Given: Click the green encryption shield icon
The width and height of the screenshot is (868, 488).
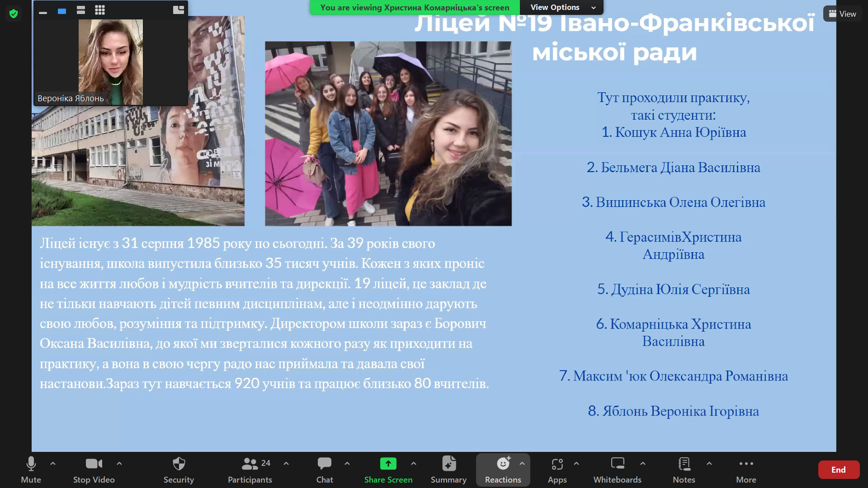Looking at the screenshot, I should [14, 14].
